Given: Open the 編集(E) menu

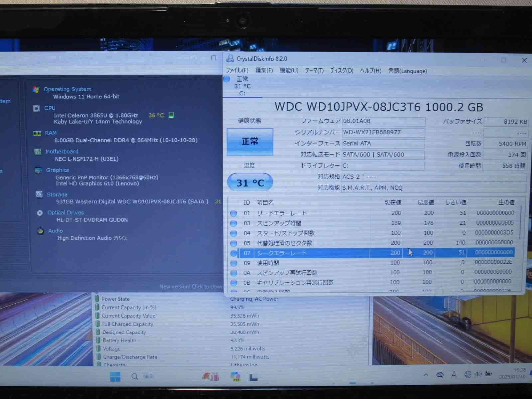Looking at the screenshot, I should 264,70.
